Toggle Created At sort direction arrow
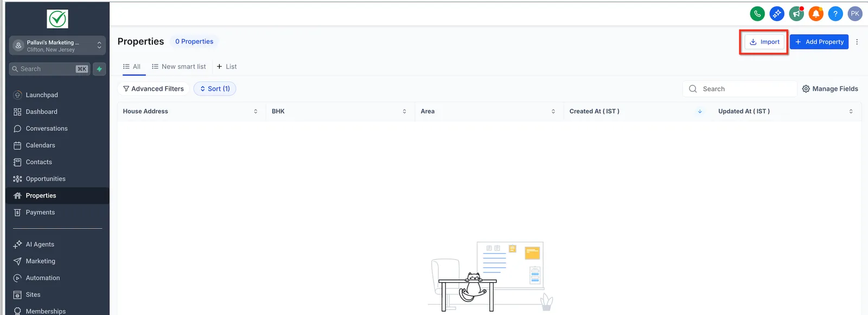Image resolution: width=868 pixels, height=315 pixels. [700, 111]
